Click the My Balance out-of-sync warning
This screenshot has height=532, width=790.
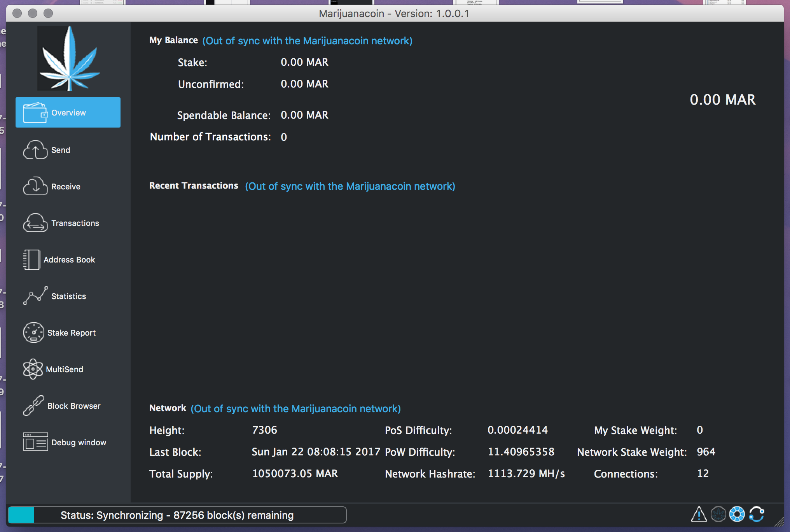(x=307, y=41)
